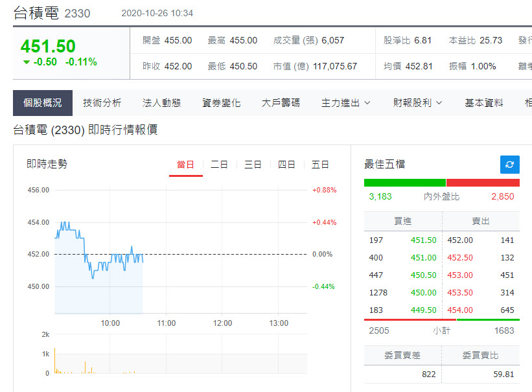The width and height of the screenshot is (532, 392).
Task: Click the 本益比 value 25.73
Action: coord(491,40)
